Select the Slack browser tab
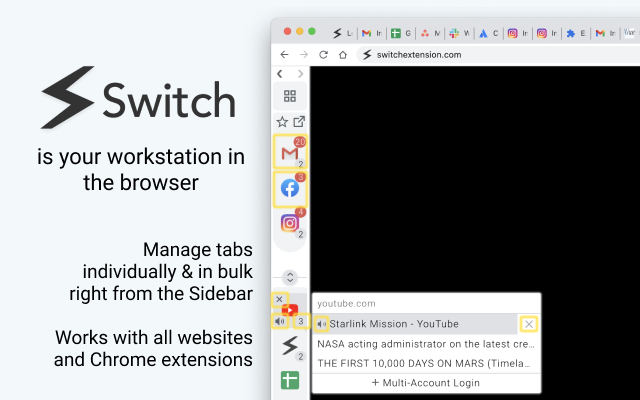The image size is (640, 400). tap(459, 33)
